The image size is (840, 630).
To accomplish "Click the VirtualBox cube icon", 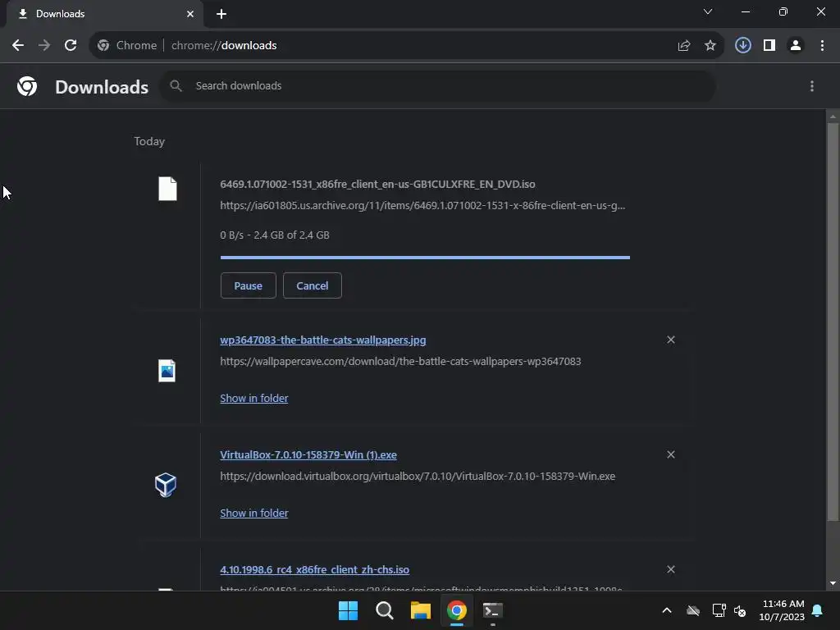I will (x=166, y=485).
